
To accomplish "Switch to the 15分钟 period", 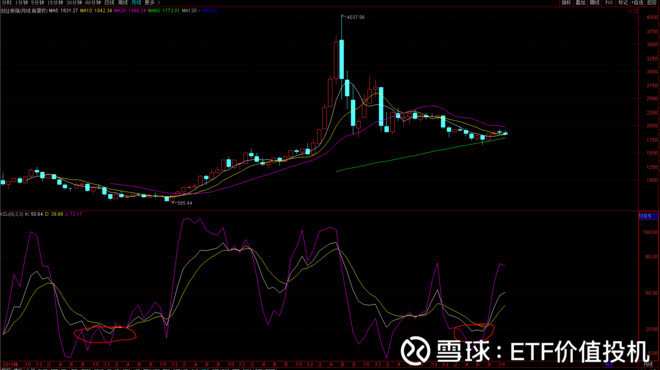I will [55, 3].
